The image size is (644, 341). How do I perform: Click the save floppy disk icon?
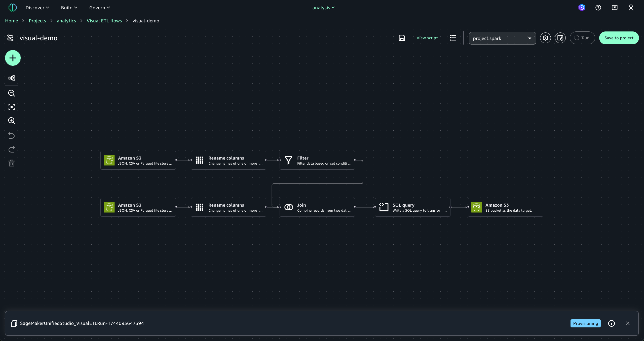pyautogui.click(x=402, y=38)
